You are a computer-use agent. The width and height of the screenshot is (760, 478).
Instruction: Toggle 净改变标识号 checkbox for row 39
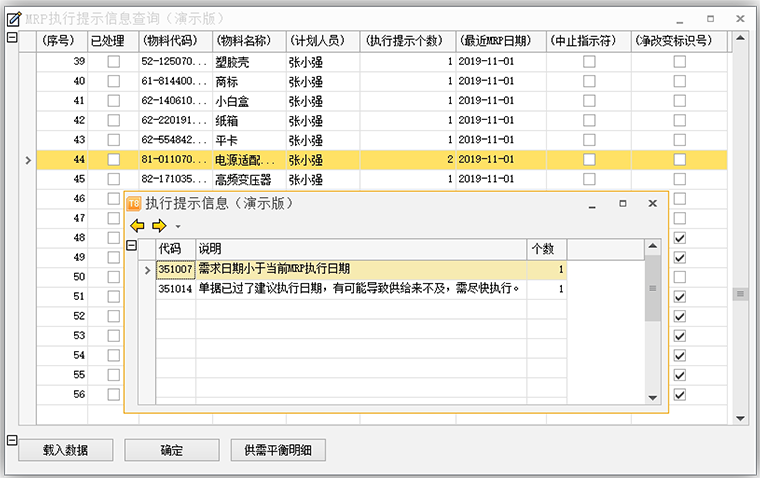(680, 62)
